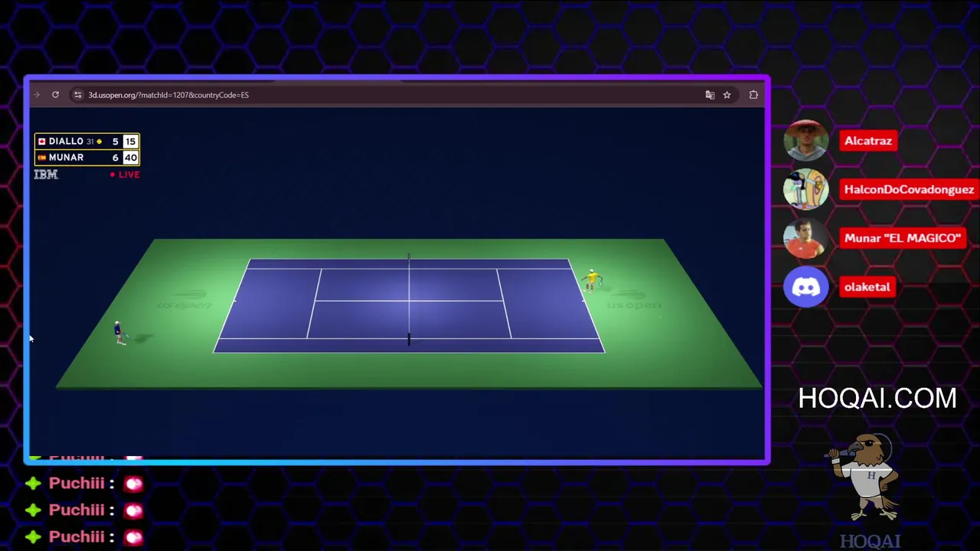The height and width of the screenshot is (551, 980).
Task: Click the red LIVE indicator
Action: tap(125, 174)
